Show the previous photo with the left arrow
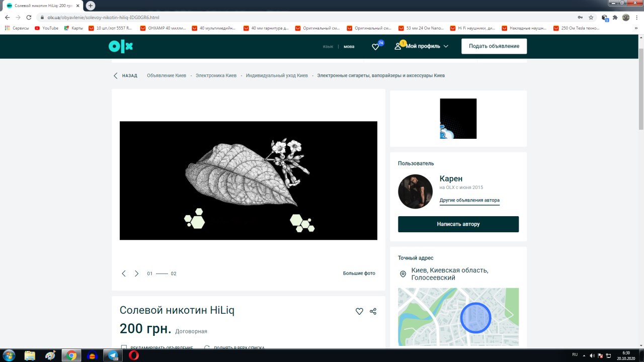This screenshot has width=644, height=362. (x=124, y=274)
